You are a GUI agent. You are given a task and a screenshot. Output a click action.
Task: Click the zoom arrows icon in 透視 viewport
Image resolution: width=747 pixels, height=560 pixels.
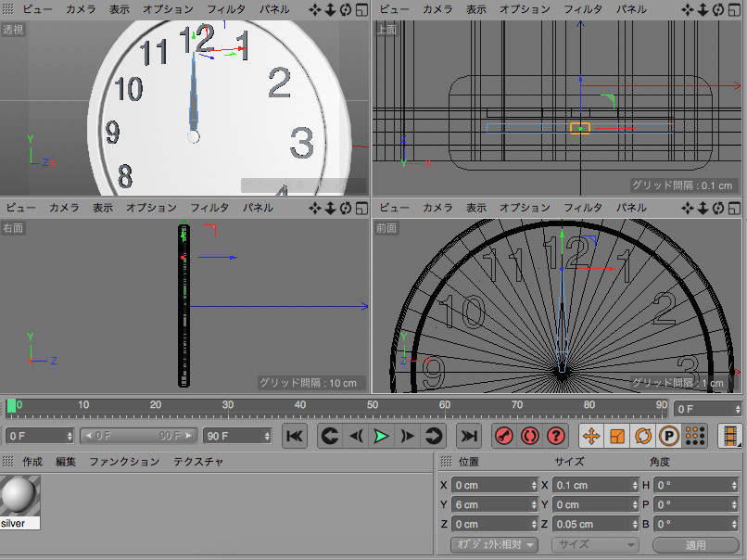click(x=330, y=9)
